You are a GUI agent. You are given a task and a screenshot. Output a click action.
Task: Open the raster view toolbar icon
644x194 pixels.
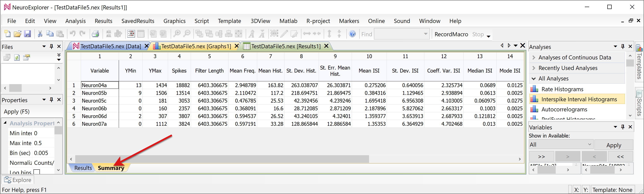click(x=131, y=34)
